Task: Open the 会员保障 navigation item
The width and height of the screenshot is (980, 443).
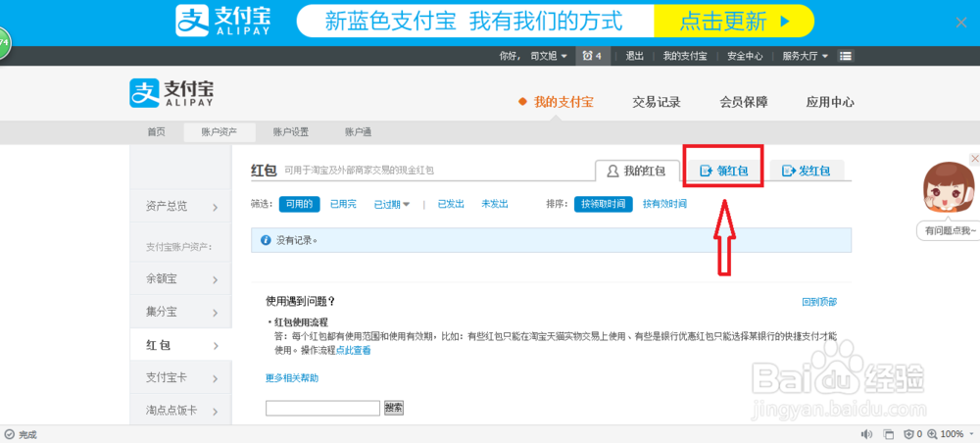Action: click(x=744, y=102)
